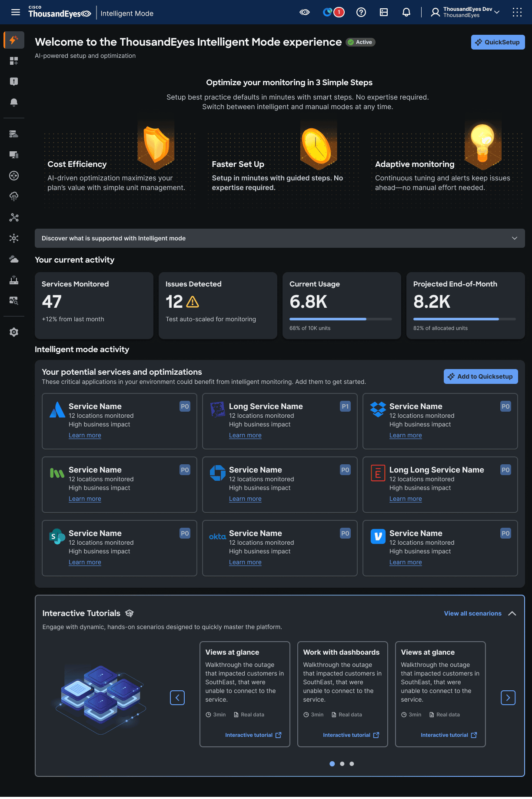This screenshot has width=532, height=799.
Task: Select the second carousel pagination dot
Action: 342,764
